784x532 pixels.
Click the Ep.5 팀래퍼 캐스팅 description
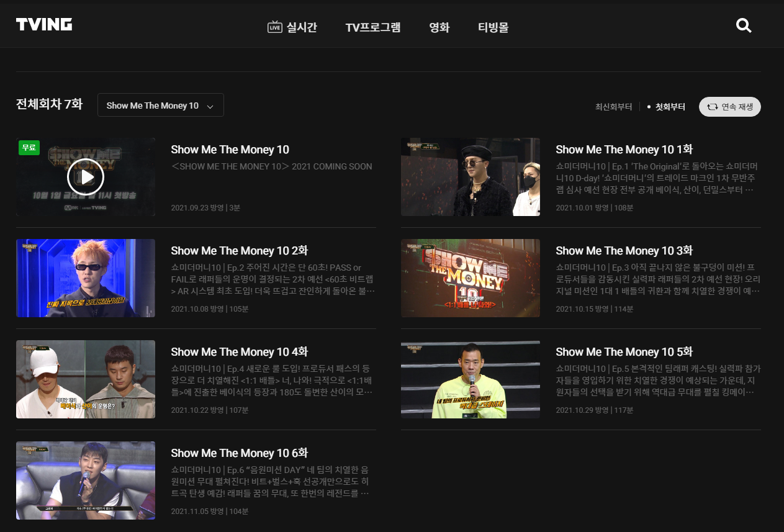pyautogui.click(x=658, y=381)
